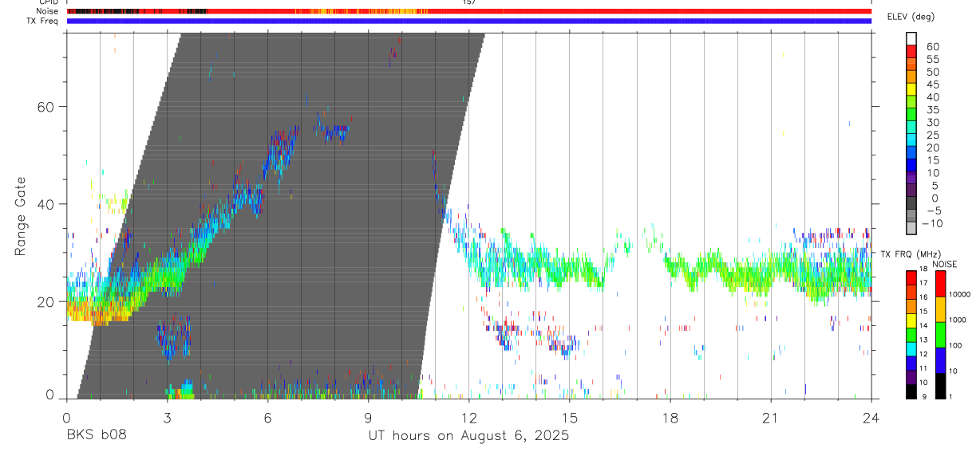
Task: Click the black TX FRQ swatch between 10 and 9
Action: pos(911,391)
